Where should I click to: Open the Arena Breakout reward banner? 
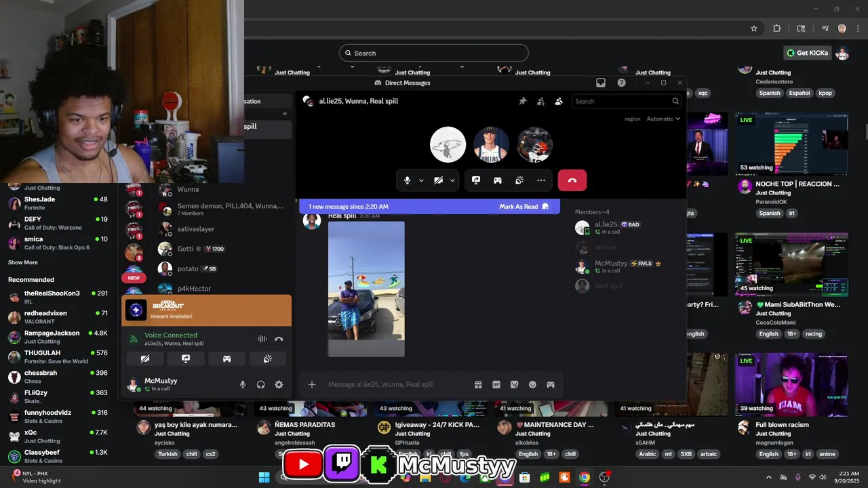tap(207, 310)
